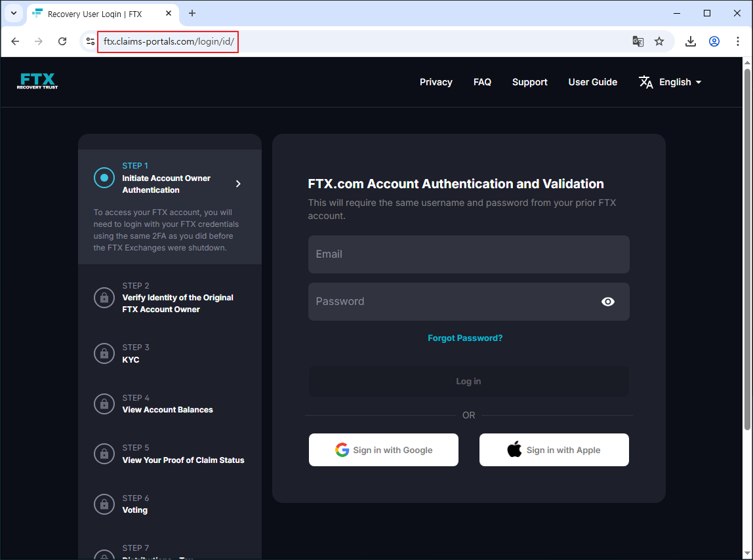Viewport: 753px width, 560px height.
Task: Click the translate page icon
Action: (x=638, y=41)
